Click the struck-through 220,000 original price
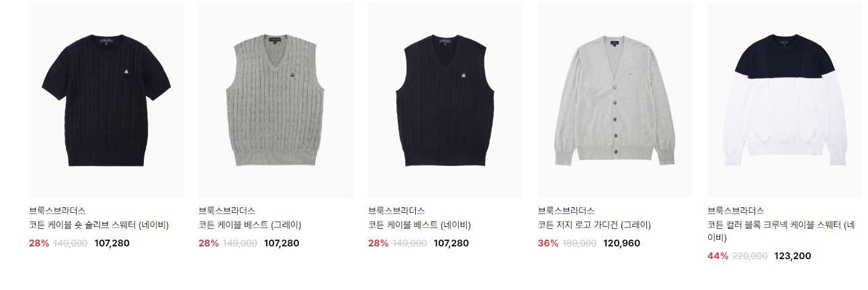868x290 pixels. click(749, 256)
